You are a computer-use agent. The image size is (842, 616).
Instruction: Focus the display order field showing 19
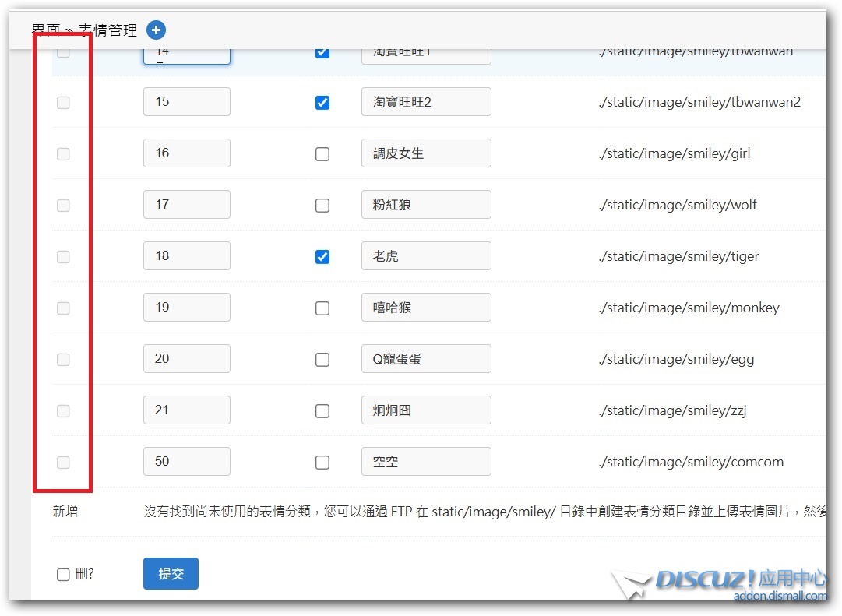(187, 307)
